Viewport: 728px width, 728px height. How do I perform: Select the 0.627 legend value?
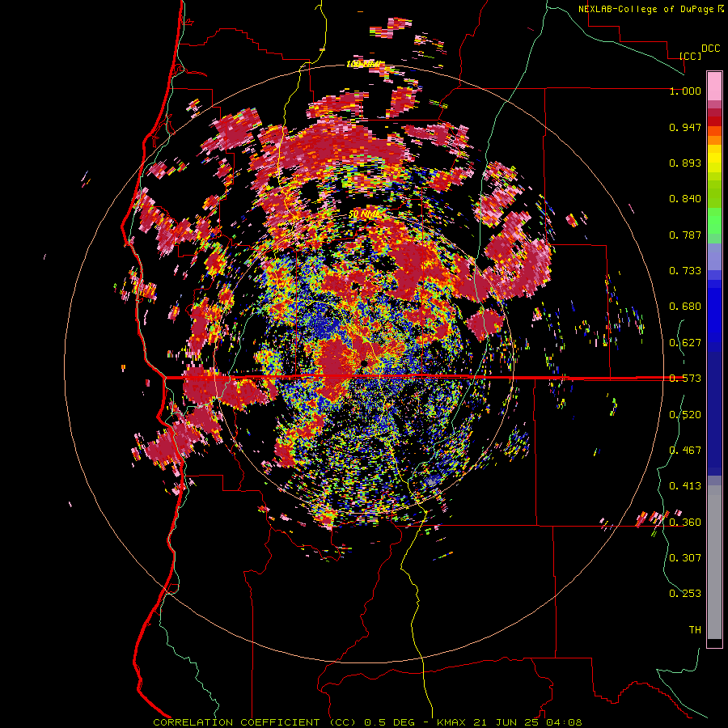point(685,343)
